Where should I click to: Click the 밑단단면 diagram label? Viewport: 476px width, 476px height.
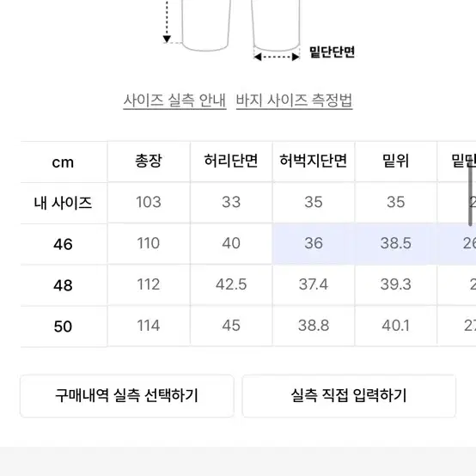[x=332, y=52]
